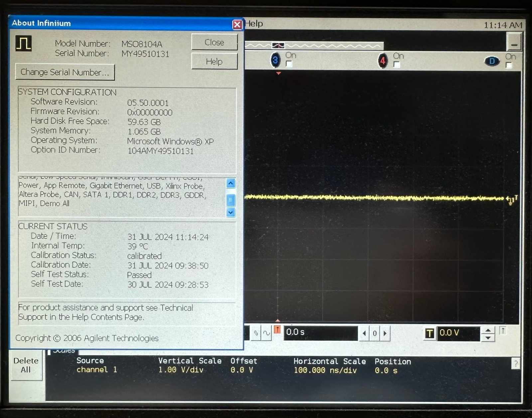Open channel 4 setup button

tap(383, 61)
